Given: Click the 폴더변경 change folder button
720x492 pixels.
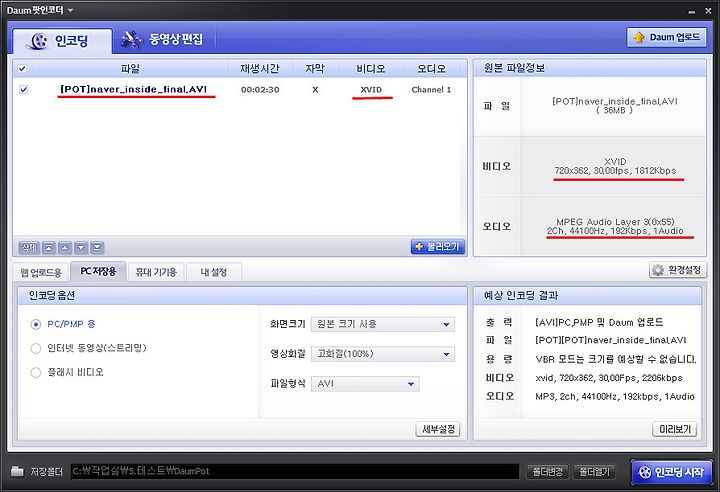Looking at the screenshot, I should coord(547,472).
